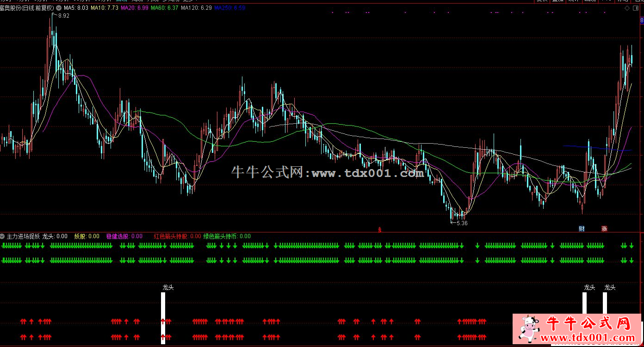Screen dimensions: 644x347
Task: Click the red 红色箭头持股: 0.00 value
Action: [x=177, y=236]
